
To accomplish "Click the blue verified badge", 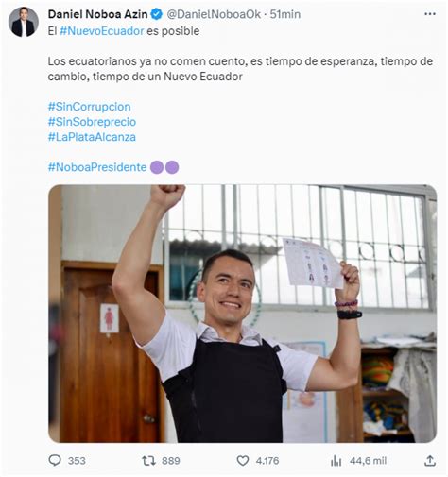I will [x=157, y=14].
